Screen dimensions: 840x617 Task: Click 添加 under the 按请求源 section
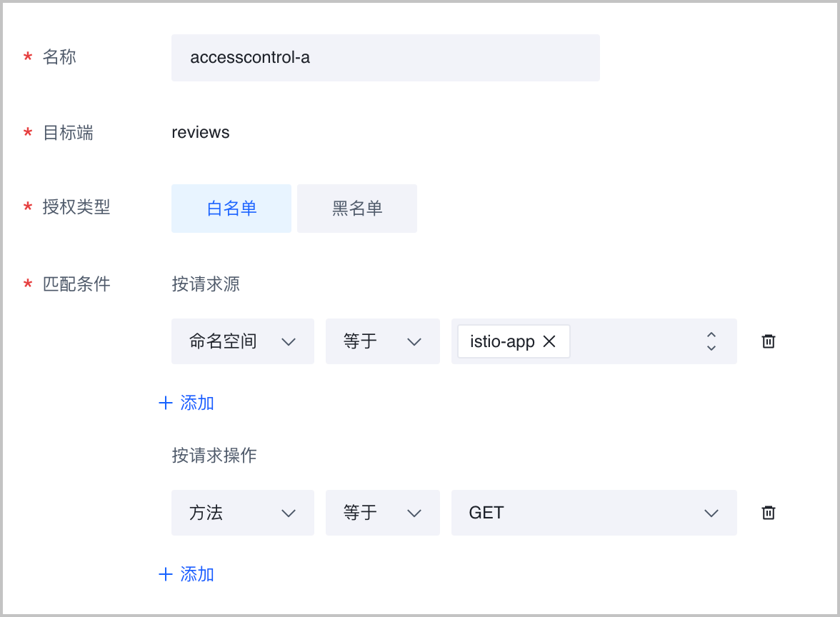pyautogui.click(x=186, y=403)
